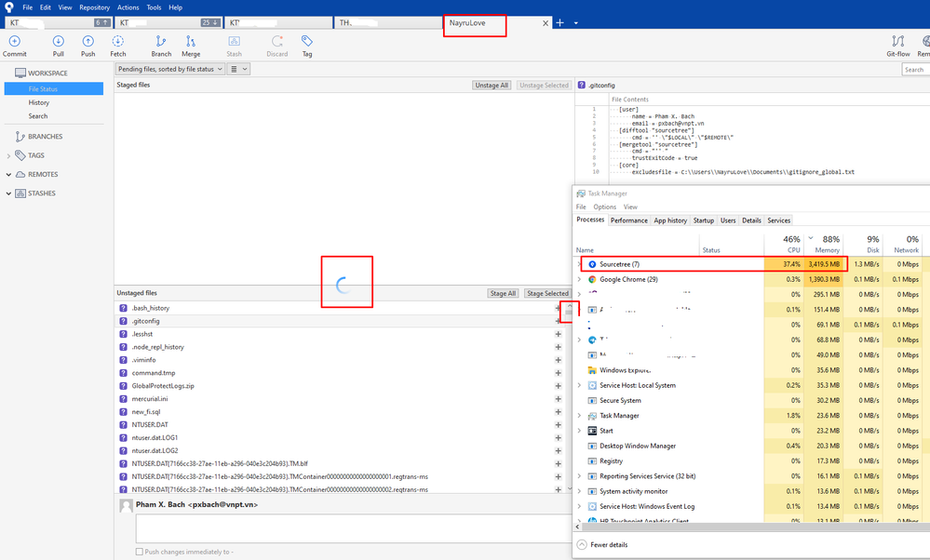The image size is (930, 560).
Task: Click the commit message input box
Action: coord(353,528)
